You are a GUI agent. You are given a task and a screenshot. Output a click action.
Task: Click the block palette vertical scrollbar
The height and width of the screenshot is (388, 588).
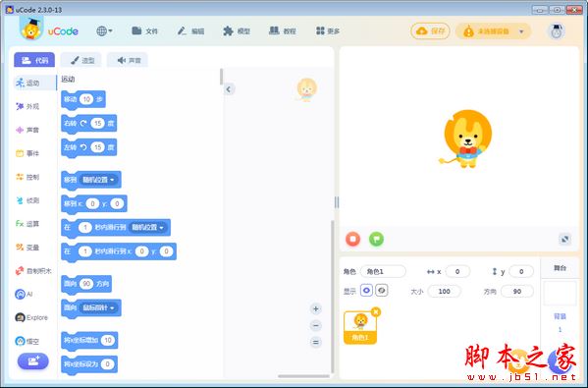click(x=221, y=77)
